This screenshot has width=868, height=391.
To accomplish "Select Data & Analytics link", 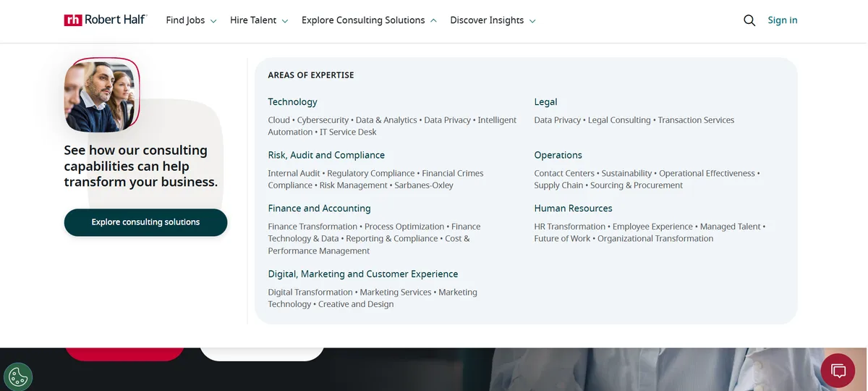I will tap(386, 120).
